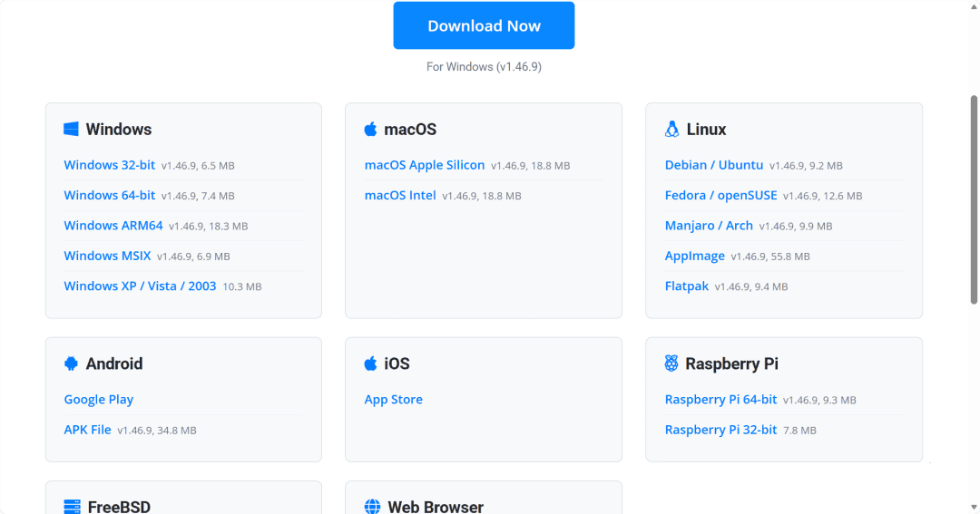Open the Manjaro / Arch download link
Viewport: 980px width, 514px height.
[709, 226]
